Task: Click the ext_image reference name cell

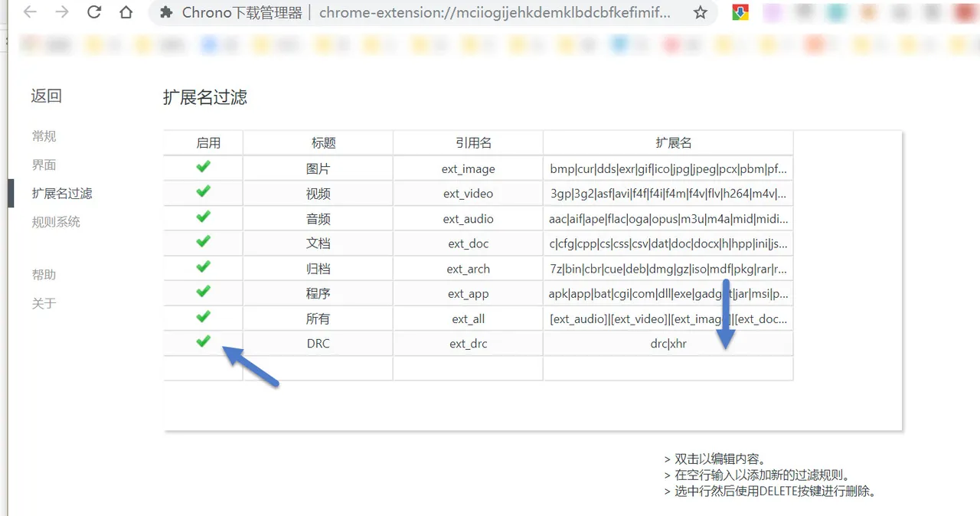Action: pyautogui.click(x=469, y=168)
